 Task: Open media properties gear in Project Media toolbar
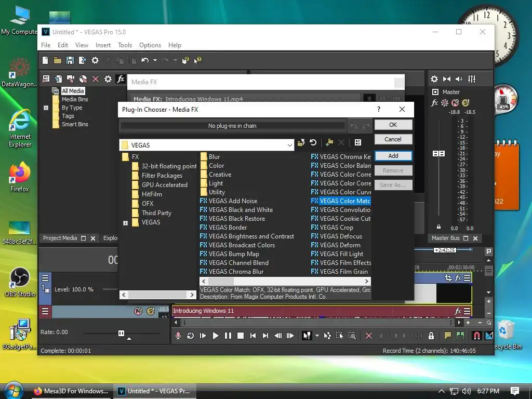[x=108, y=79]
